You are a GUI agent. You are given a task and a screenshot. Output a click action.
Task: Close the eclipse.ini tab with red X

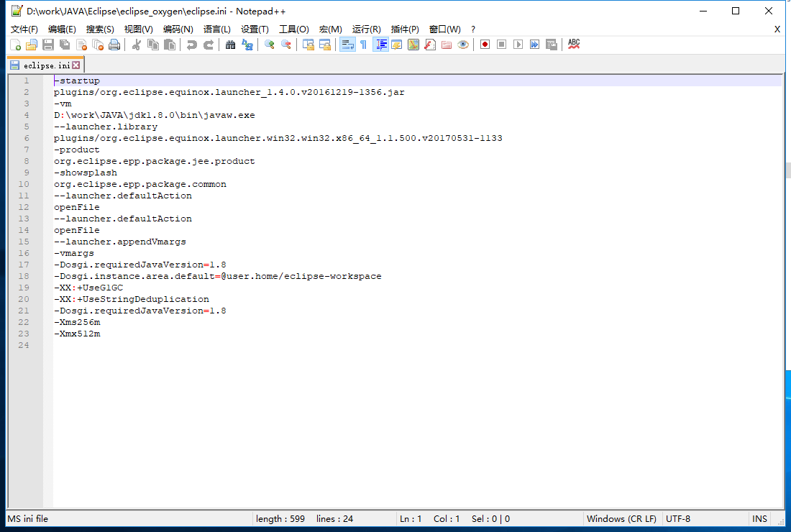(76, 65)
